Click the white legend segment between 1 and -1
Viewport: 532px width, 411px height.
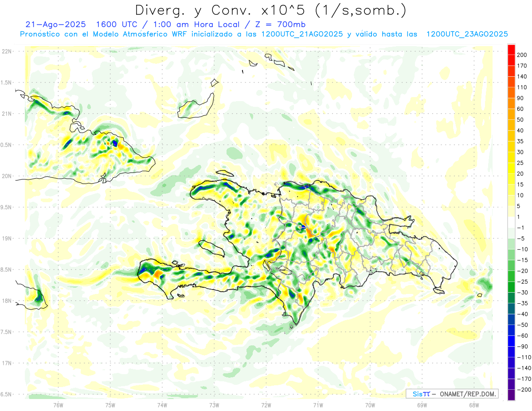point(511,222)
